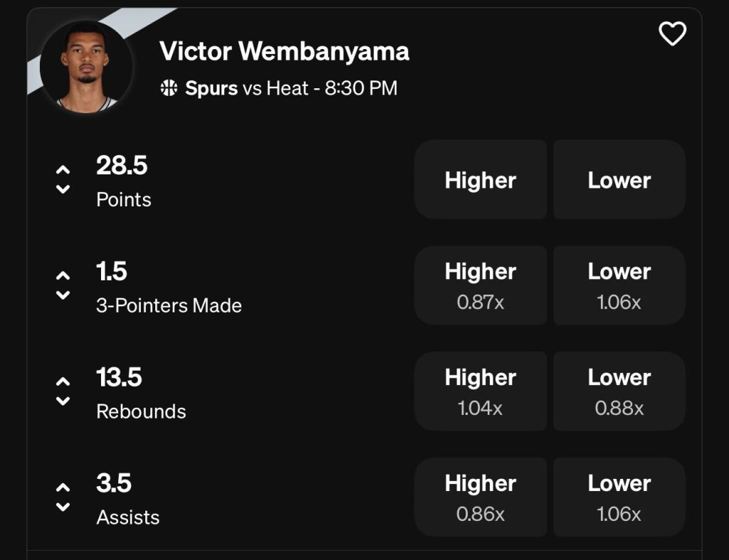Screen dimensions: 729x560
Task: Tap Higher 0.86x for Assists
Action: point(481,497)
